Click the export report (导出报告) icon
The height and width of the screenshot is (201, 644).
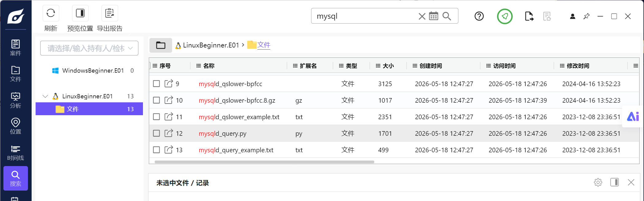pos(110,13)
